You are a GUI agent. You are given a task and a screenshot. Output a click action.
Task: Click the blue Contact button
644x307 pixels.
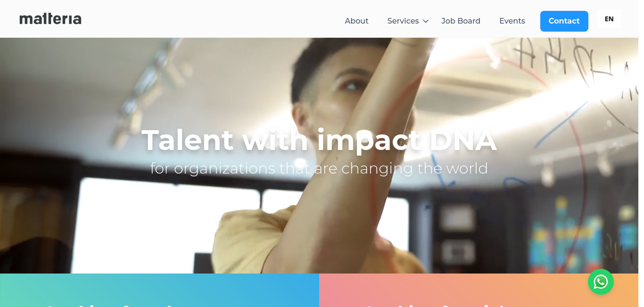pyautogui.click(x=564, y=21)
